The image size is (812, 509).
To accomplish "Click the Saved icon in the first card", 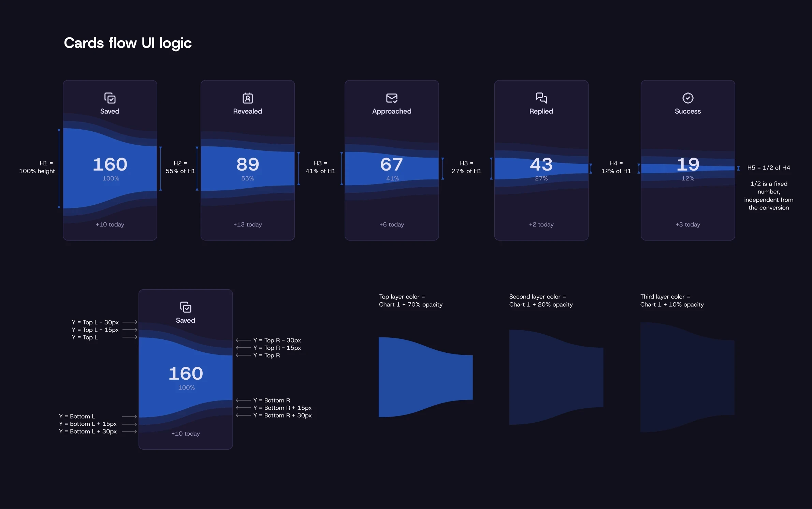I will 110,98.
